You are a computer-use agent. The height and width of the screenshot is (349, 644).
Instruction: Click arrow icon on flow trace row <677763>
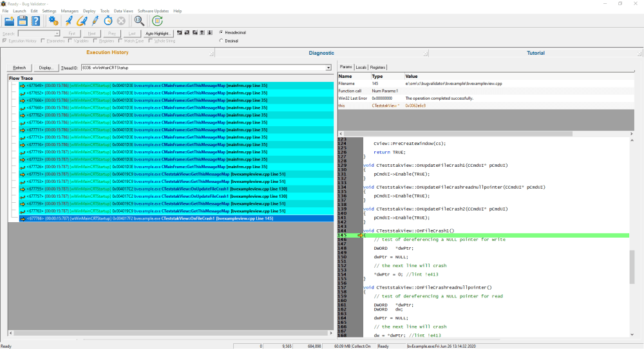pos(23,211)
